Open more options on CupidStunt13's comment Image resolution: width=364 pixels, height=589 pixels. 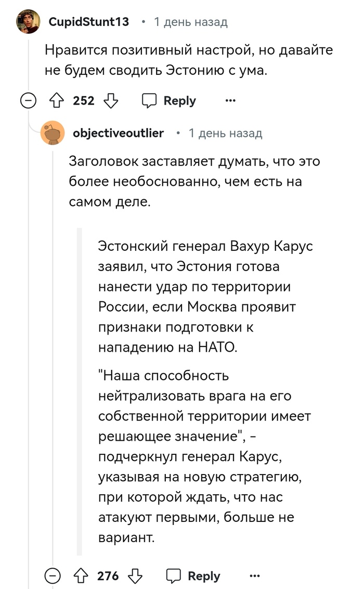(230, 100)
